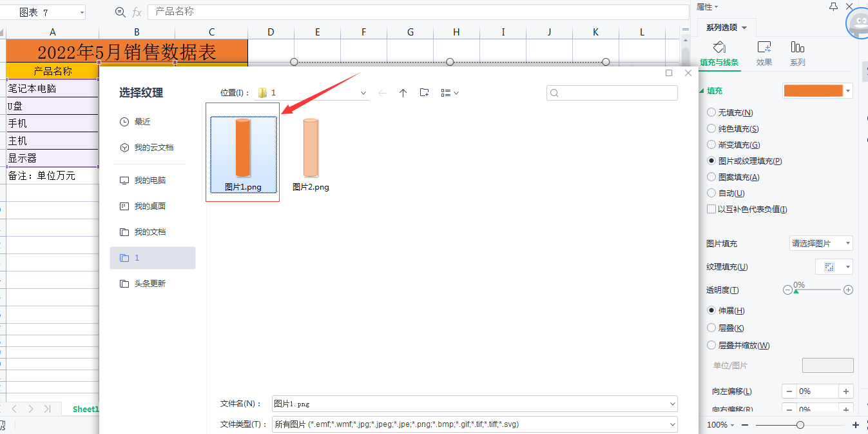Increase transparency with plus circle

click(848, 290)
